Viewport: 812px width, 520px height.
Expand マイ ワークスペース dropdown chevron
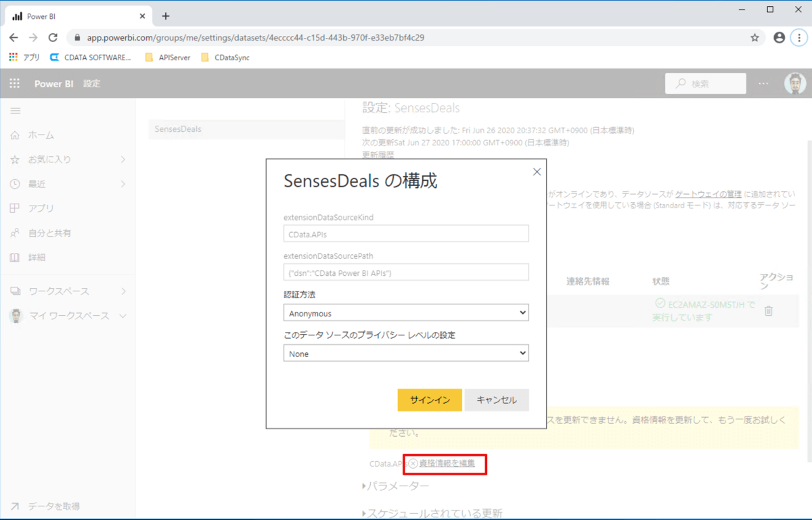click(123, 316)
